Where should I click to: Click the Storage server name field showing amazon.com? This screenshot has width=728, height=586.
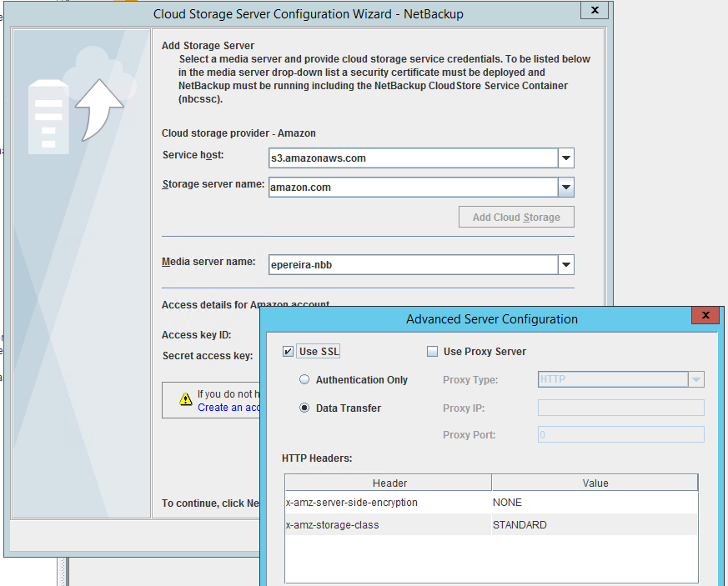(x=414, y=187)
